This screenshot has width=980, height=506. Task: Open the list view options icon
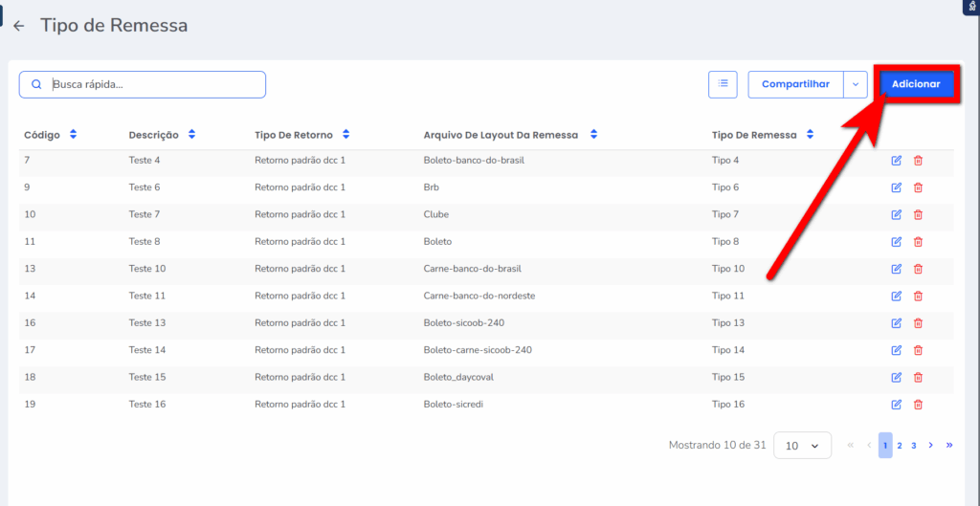tap(723, 84)
